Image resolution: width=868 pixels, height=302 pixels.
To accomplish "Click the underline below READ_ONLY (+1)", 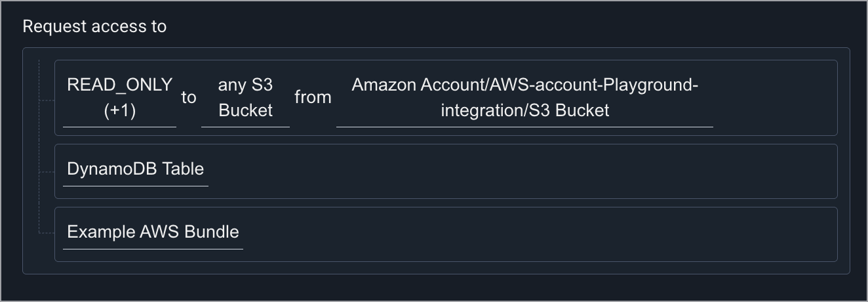I will [119, 127].
